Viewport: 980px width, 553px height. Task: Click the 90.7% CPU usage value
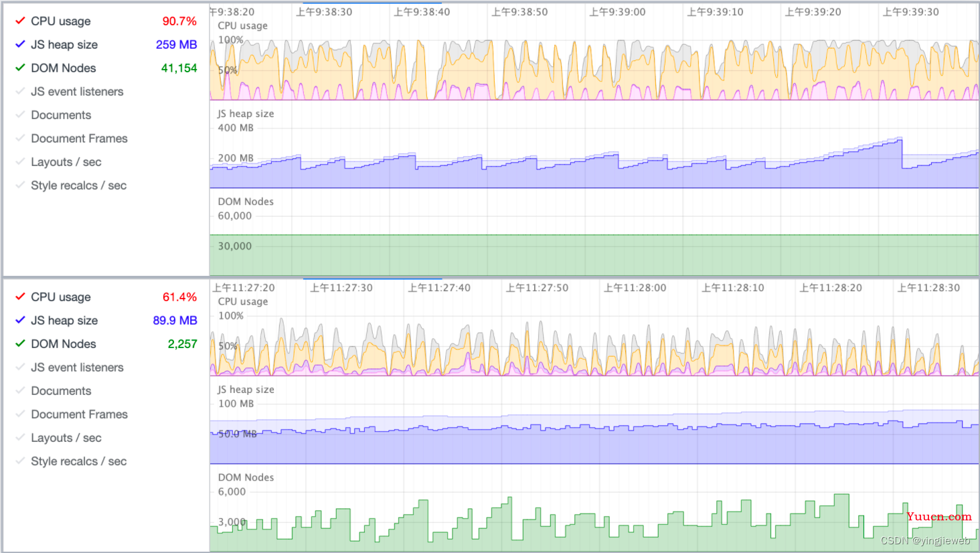point(179,21)
